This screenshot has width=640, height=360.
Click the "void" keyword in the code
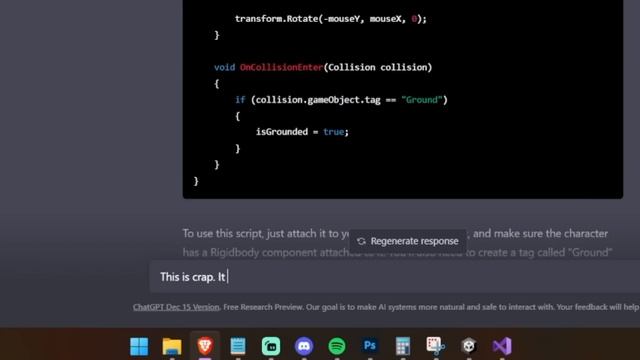pyautogui.click(x=224, y=67)
